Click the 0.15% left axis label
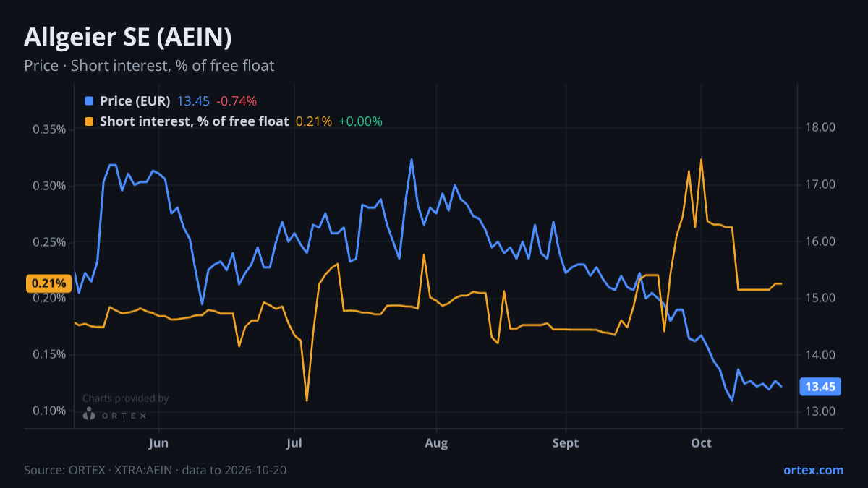 [50, 354]
